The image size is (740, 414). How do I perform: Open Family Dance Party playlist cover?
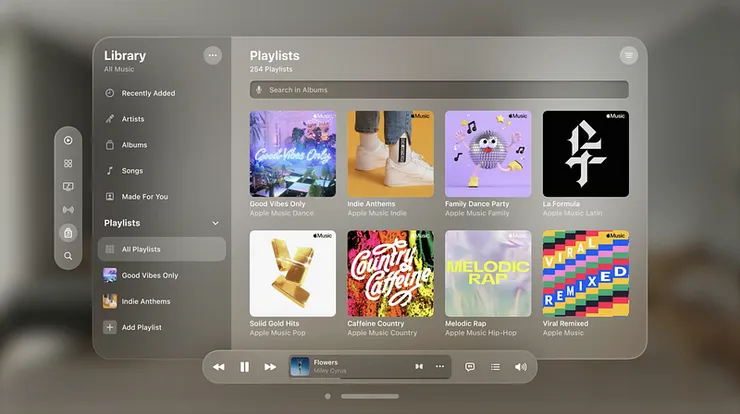(x=488, y=154)
